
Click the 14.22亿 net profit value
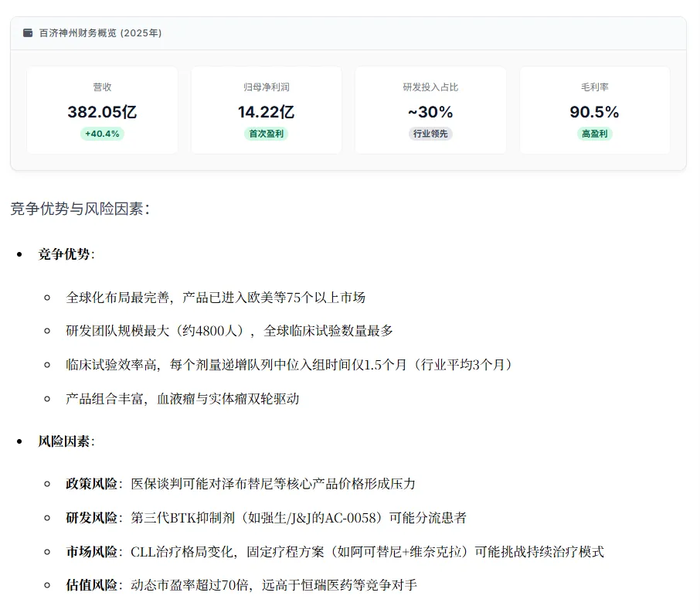click(267, 111)
